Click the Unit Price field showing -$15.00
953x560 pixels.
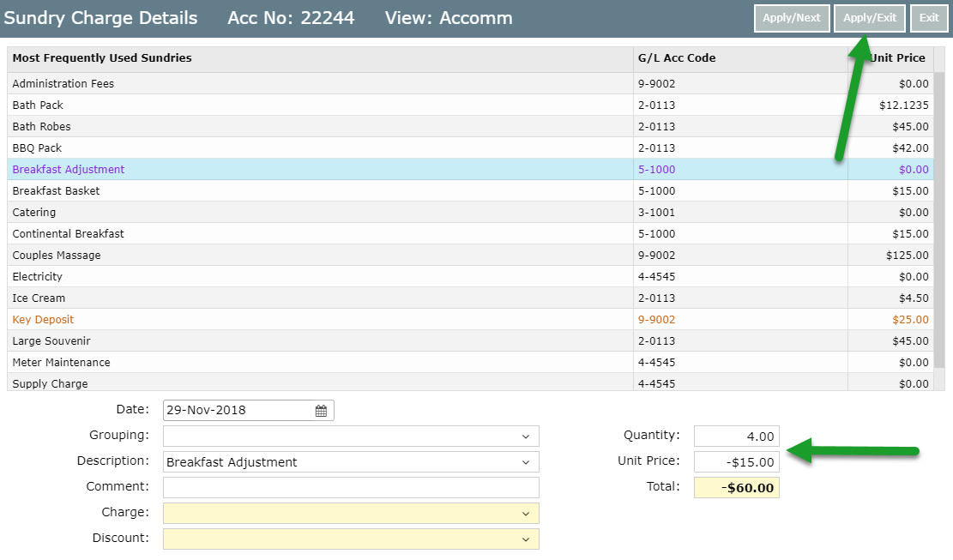(737, 462)
